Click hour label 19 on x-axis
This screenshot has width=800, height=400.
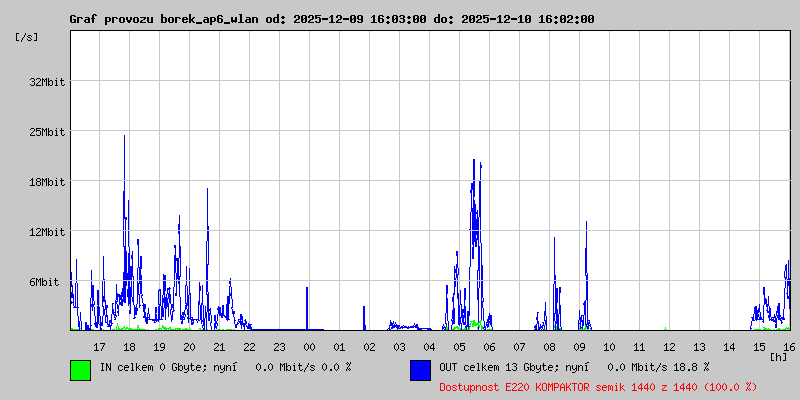click(x=159, y=347)
